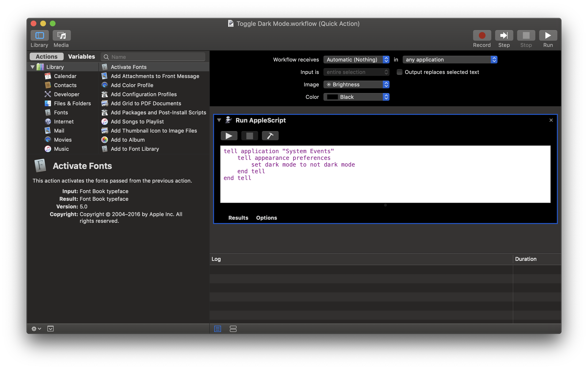Switch to the Actions tab

(47, 57)
